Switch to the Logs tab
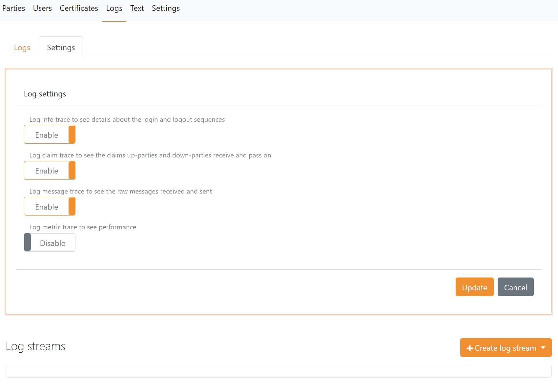This screenshot has height=392, width=558. click(x=22, y=47)
